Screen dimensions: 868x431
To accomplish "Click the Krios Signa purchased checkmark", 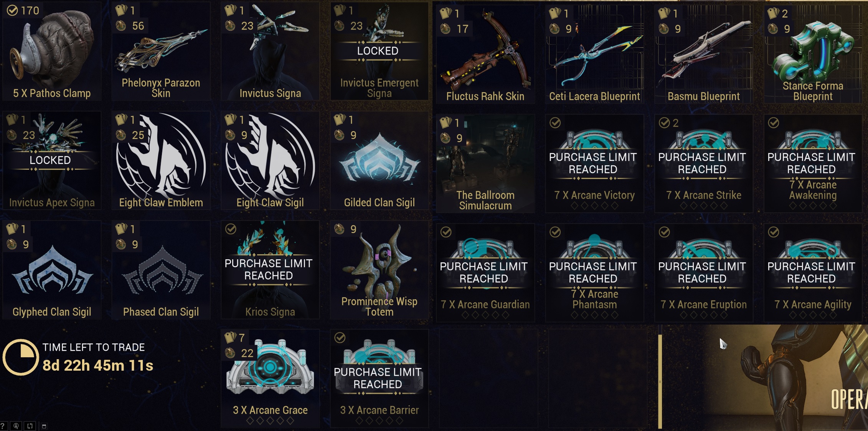I will click(x=231, y=229).
